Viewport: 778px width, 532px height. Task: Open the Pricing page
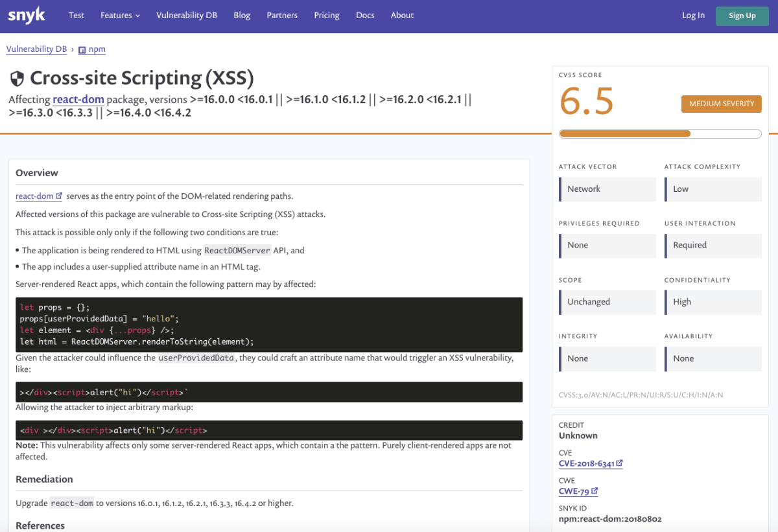(x=327, y=15)
